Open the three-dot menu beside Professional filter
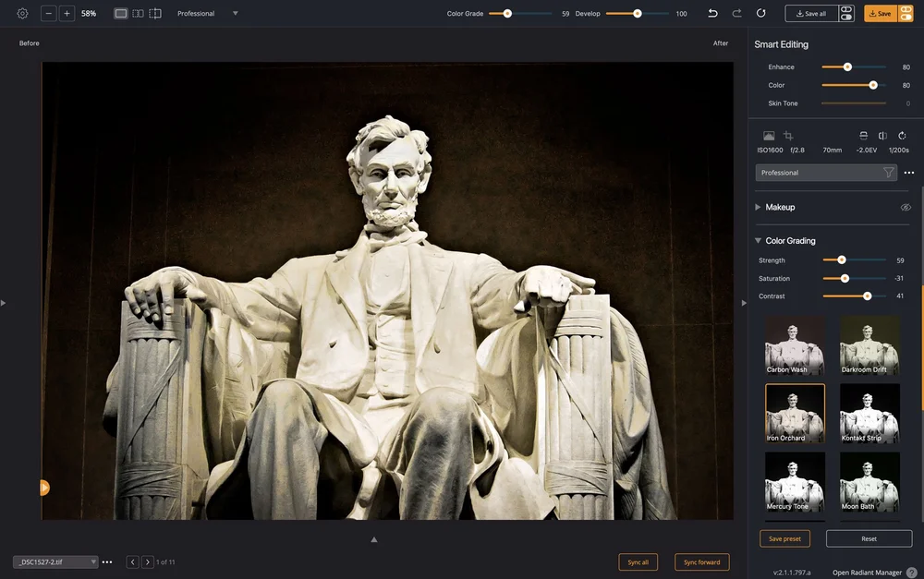The height and width of the screenshot is (579, 924). (908, 173)
